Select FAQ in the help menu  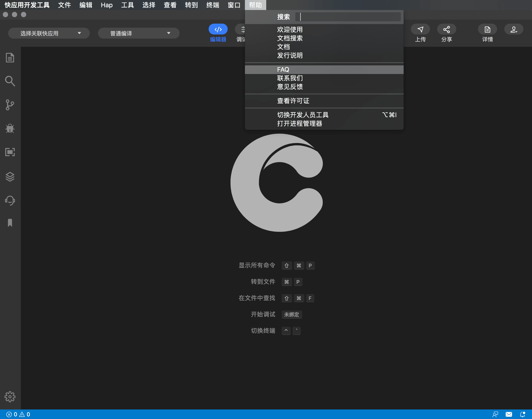[x=283, y=70]
